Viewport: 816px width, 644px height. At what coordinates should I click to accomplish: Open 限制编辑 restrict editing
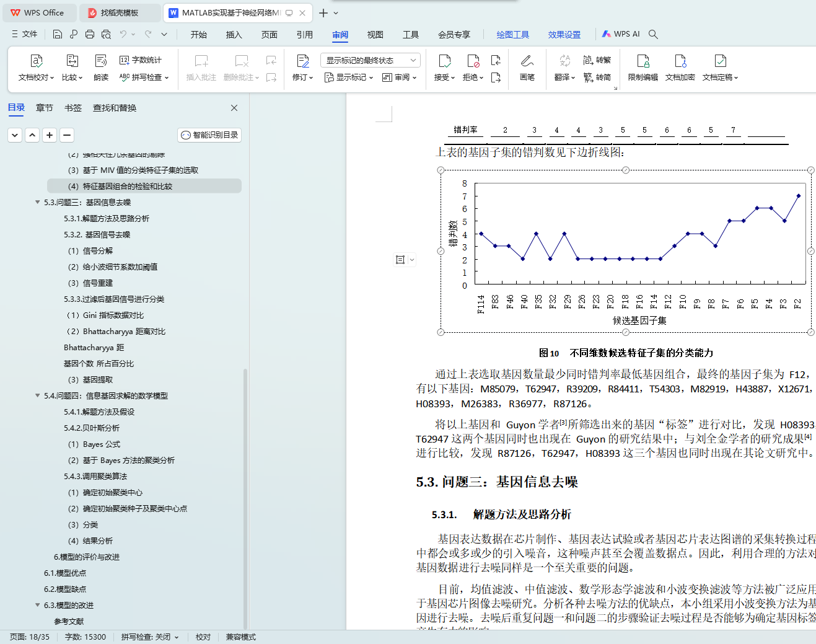[x=643, y=68]
